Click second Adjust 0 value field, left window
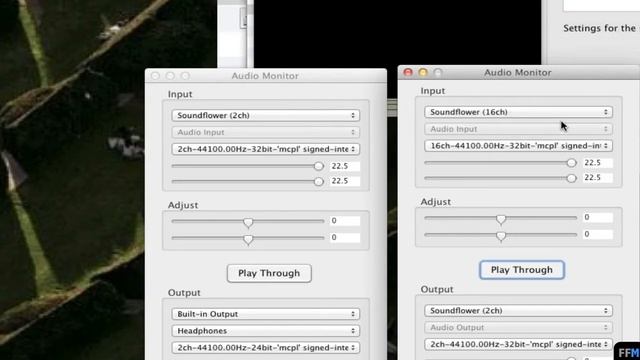This screenshot has height=360, width=640. tap(345, 238)
